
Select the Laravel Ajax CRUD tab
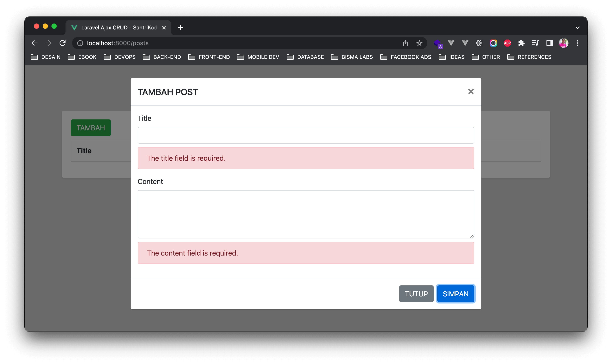tap(115, 28)
